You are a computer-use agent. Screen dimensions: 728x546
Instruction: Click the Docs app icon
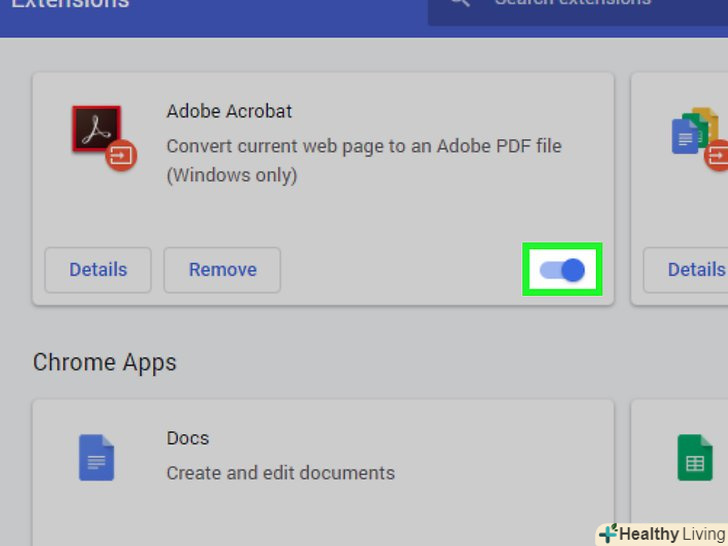point(97,457)
